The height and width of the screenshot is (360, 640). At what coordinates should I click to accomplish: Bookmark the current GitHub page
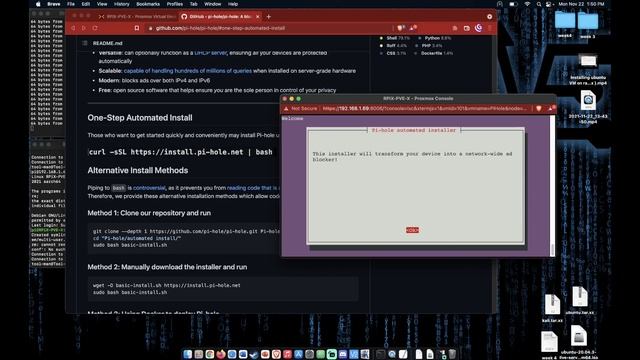(137, 28)
